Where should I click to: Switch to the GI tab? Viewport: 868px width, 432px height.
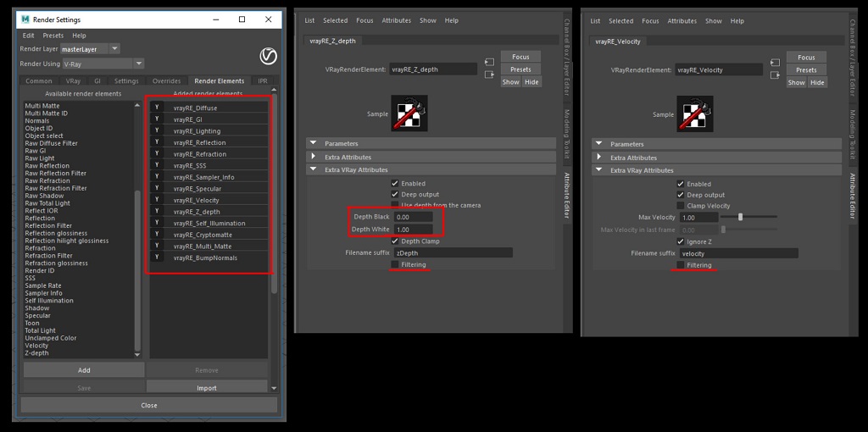tap(97, 81)
